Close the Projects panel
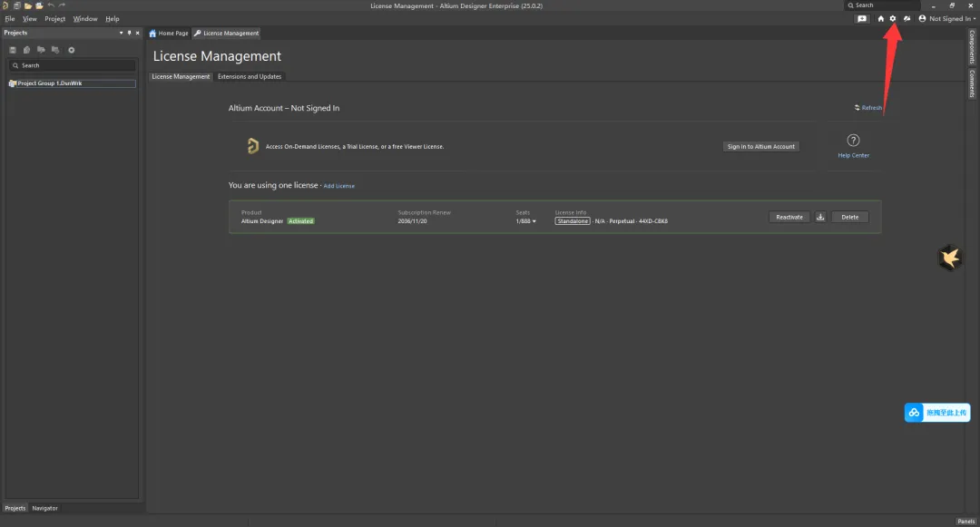This screenshot has height=527, width=980. [x=138, y=33]
